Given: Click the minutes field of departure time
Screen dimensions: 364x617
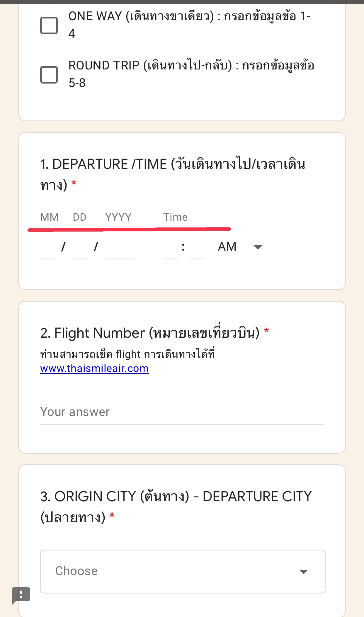Looking at the screenshot, I should coord(196,248).
